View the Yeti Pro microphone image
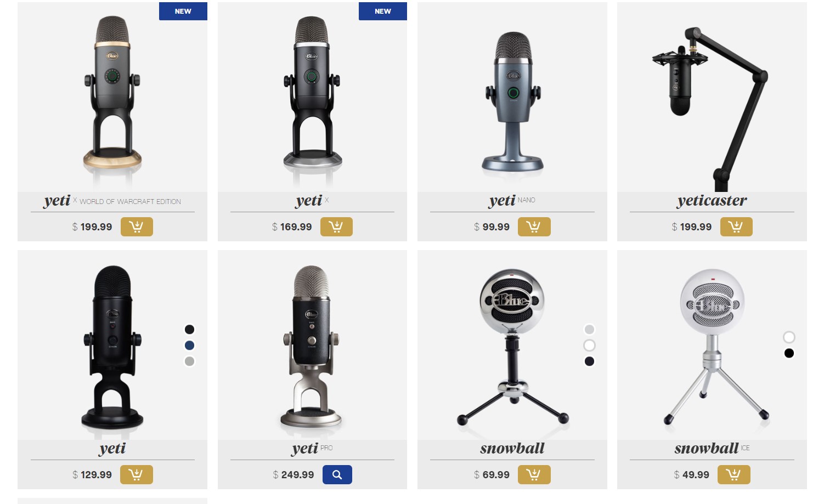Screen dimensions: 824x504 pos(312,346)
